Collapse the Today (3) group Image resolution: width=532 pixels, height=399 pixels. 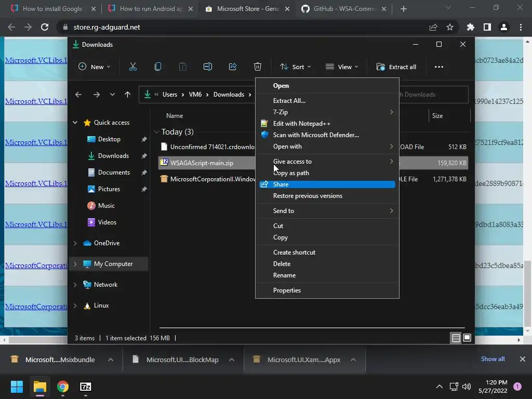[x=156, y=131]
